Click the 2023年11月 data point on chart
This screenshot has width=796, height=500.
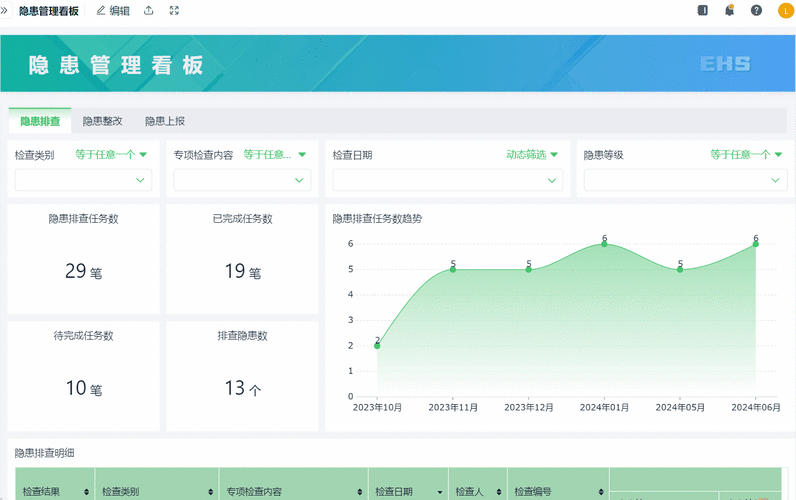click(453, 270)
